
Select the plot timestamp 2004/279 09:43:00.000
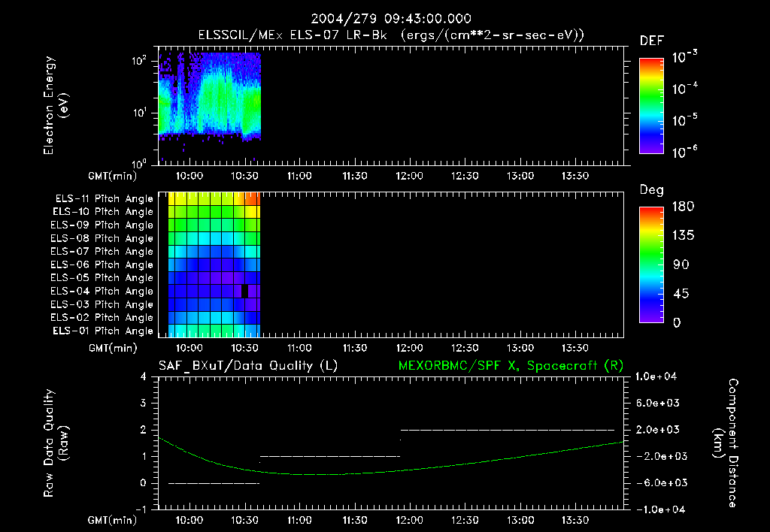pyautogui.click(x=391, y=19)
